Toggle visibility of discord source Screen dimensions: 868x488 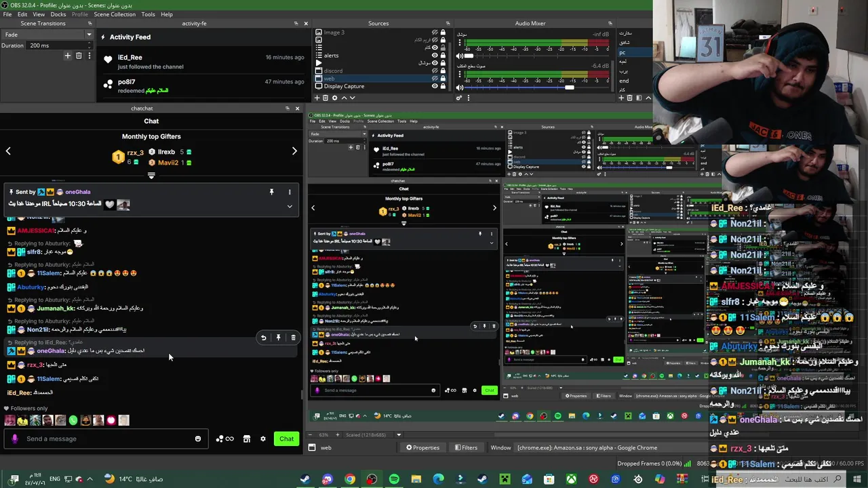click(x=435, y=70)
